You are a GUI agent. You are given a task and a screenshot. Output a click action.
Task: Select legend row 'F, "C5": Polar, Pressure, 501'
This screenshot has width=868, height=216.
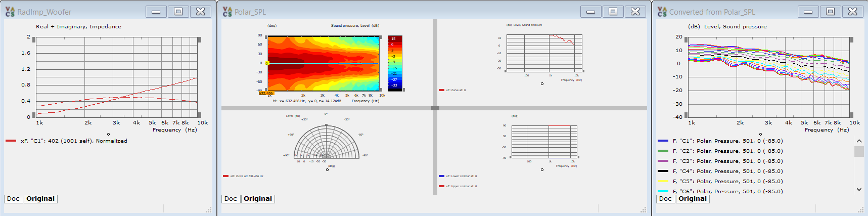point(728,182)
